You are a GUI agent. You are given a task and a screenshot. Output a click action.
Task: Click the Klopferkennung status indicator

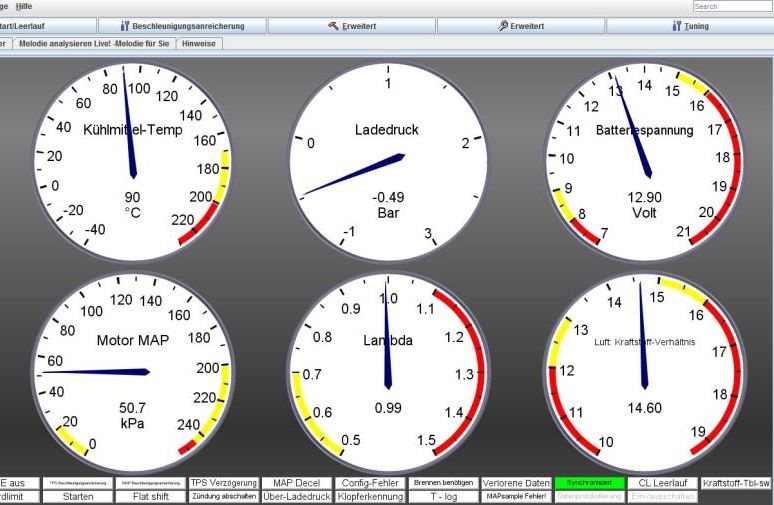(x=370, y=496)
